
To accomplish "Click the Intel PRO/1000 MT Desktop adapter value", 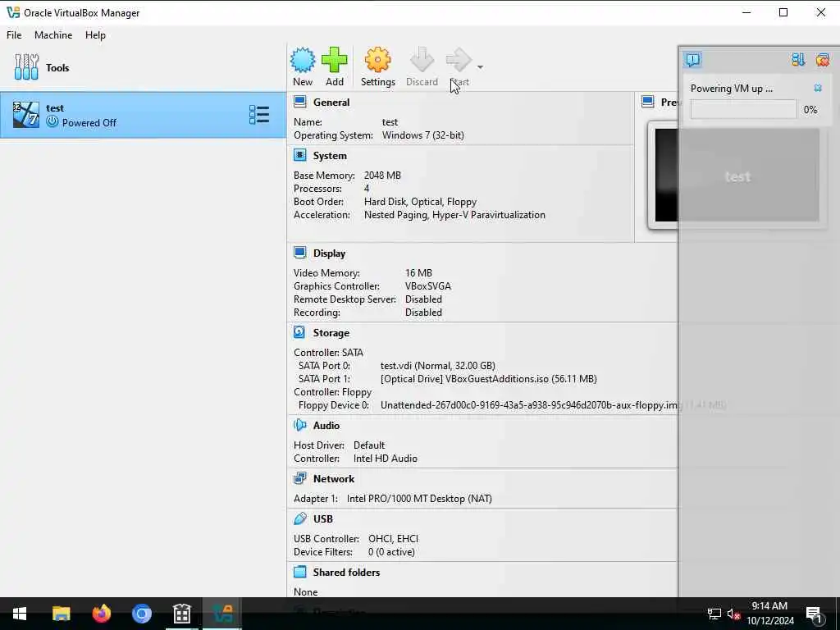I will [x=419, y=499].
